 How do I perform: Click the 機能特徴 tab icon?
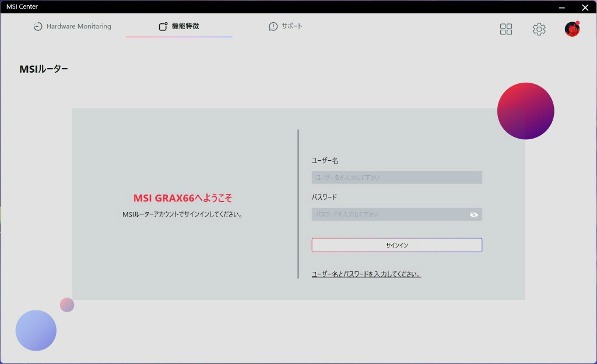click(163, 27)
